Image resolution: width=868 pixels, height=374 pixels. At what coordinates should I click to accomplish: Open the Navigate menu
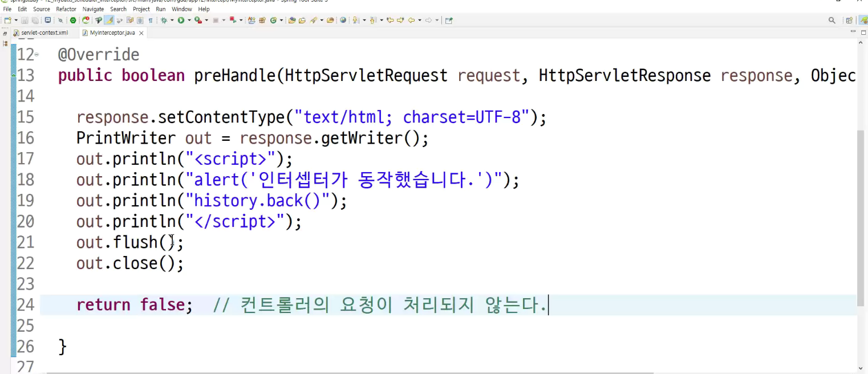pyautogui.click(x=94, y=9)
